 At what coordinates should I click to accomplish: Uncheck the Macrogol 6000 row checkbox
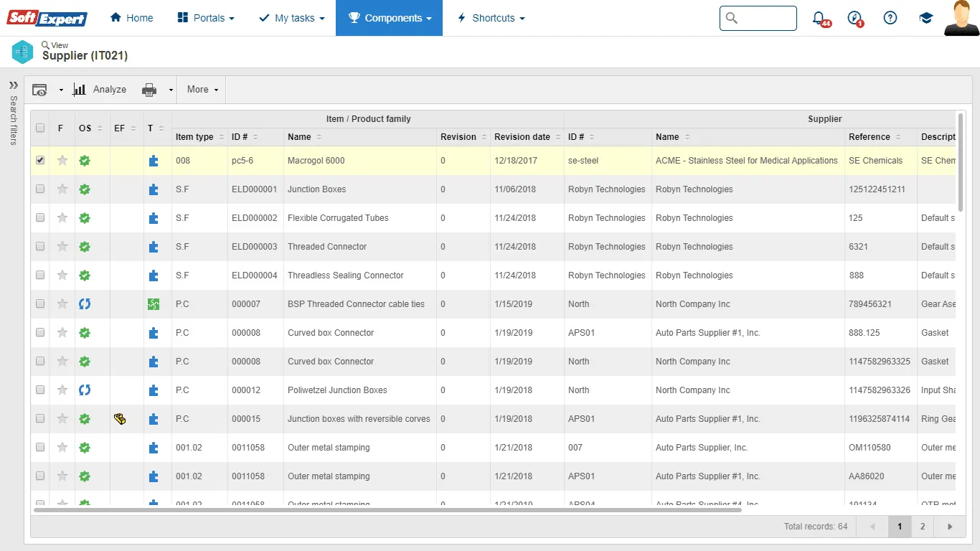[x=40, y=161]
